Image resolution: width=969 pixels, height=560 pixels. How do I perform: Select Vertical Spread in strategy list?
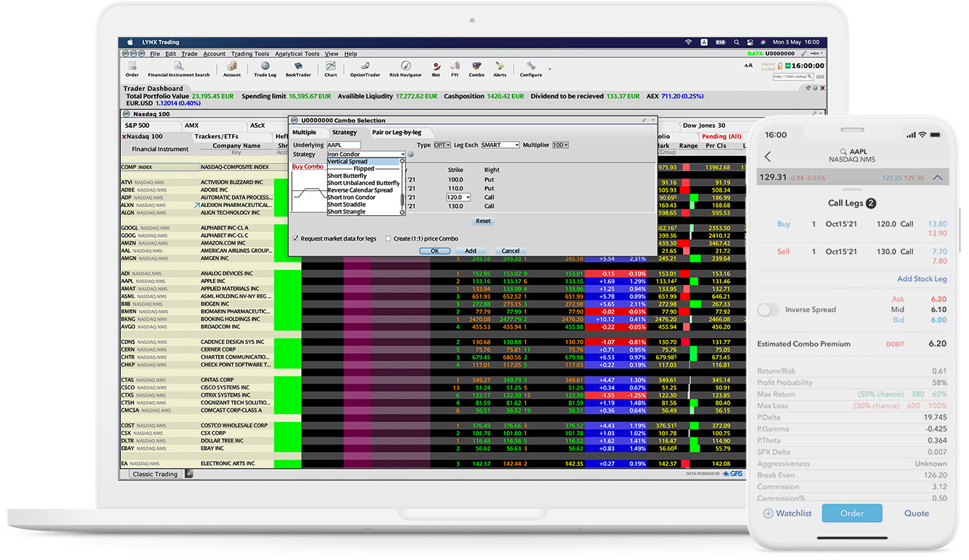363,162
